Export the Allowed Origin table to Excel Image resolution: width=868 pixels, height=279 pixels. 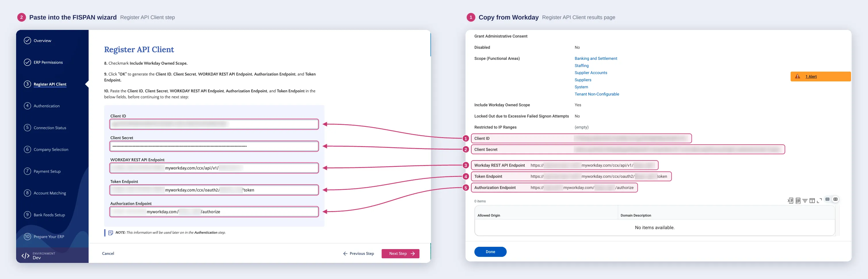(x=791, y=201)
